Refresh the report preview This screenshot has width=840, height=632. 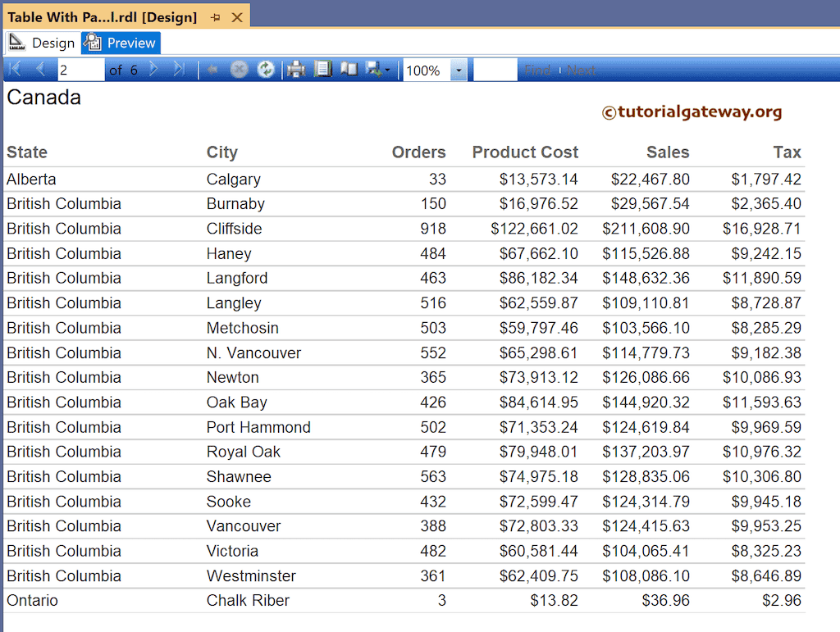click(266, 69)
